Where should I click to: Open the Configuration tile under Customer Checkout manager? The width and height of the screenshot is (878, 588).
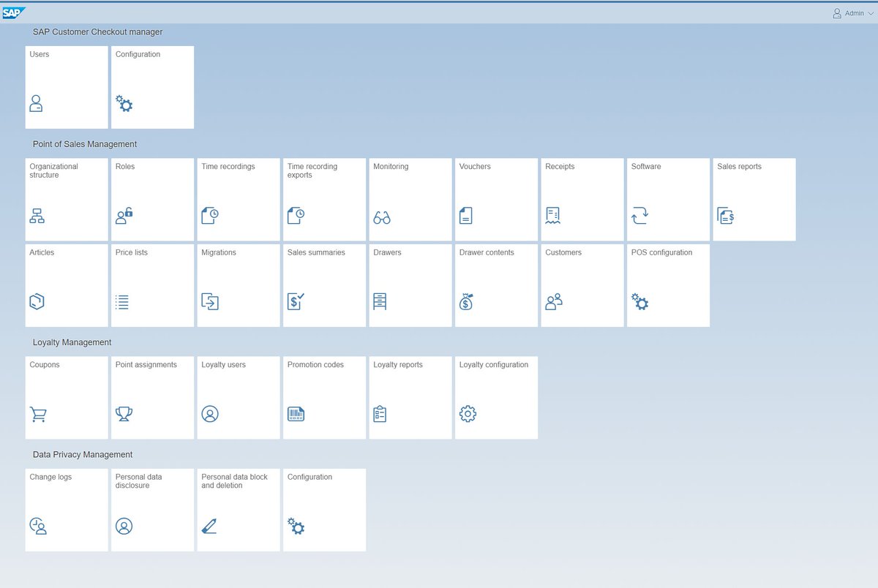click(153, 88)
